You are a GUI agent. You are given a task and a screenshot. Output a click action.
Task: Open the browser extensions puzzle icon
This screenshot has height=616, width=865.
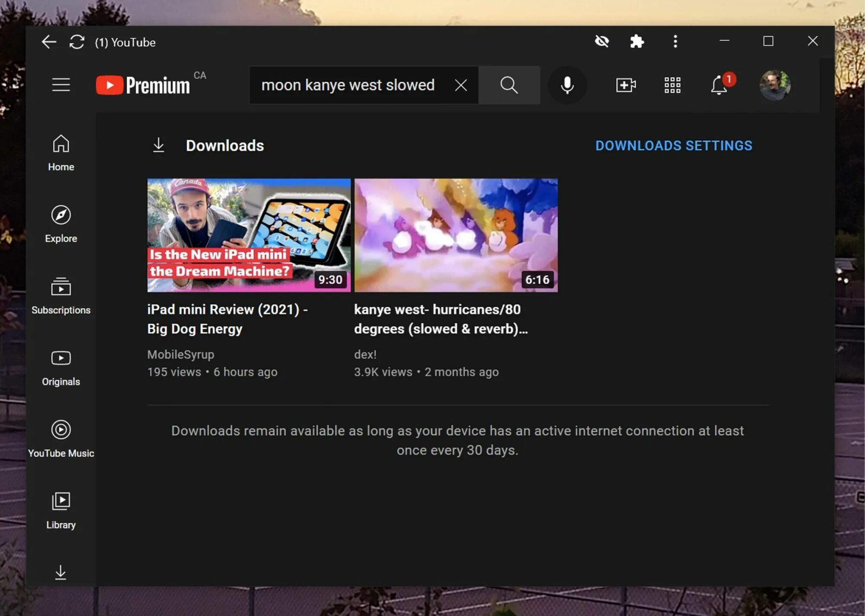637,42
